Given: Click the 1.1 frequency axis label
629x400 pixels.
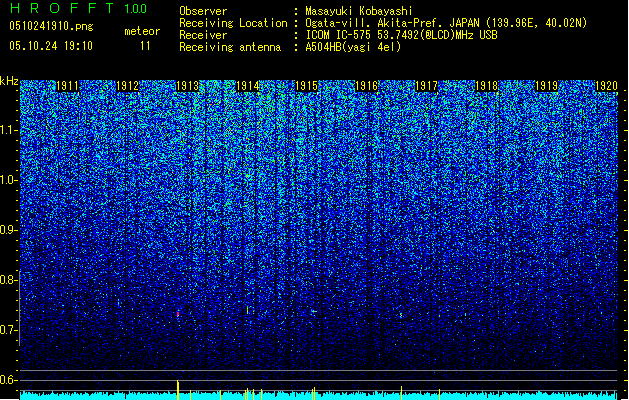Looking at the screenshot, I should (9, 130).
